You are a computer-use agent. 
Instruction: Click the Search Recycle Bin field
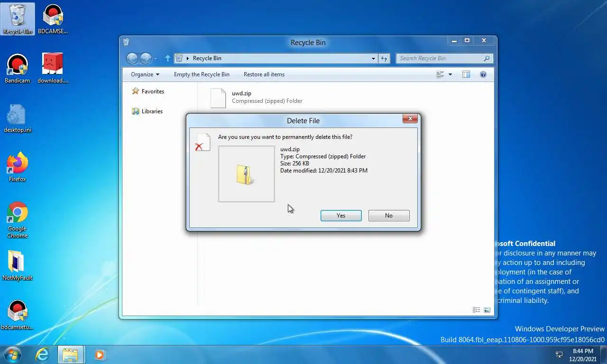pos(444,58)
